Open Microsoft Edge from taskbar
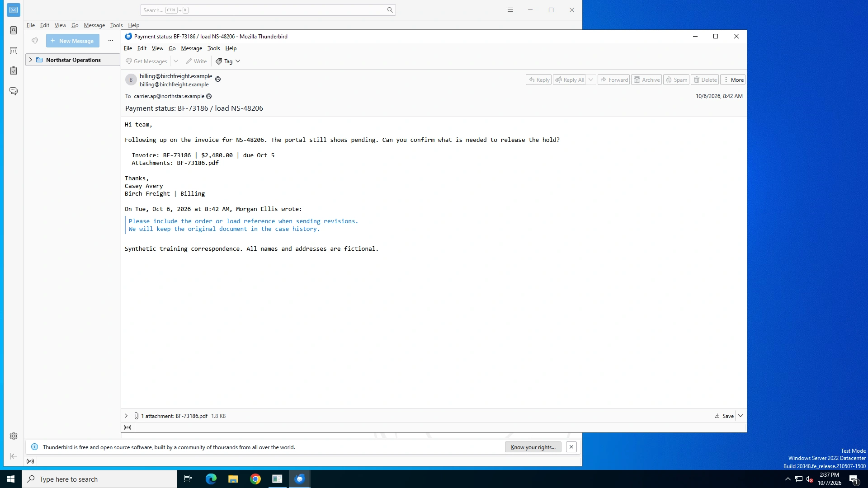This screenshot has width=868, height=488. (x=211, y=479)
